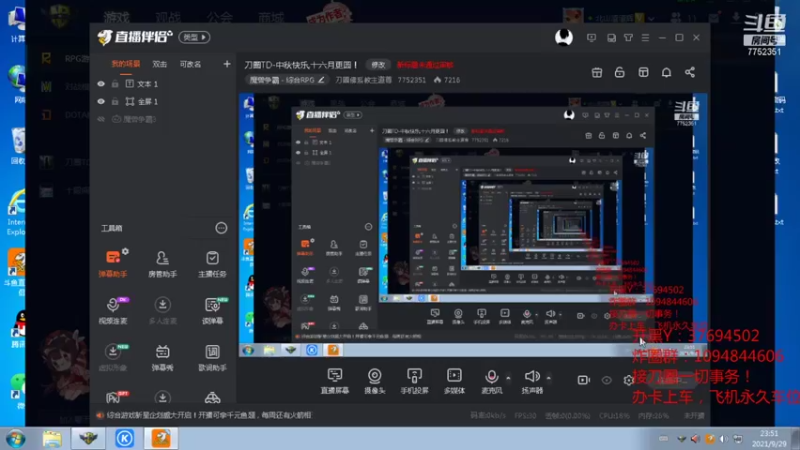Show the hidden 魔兽争霸3 source

pos(101,119)
